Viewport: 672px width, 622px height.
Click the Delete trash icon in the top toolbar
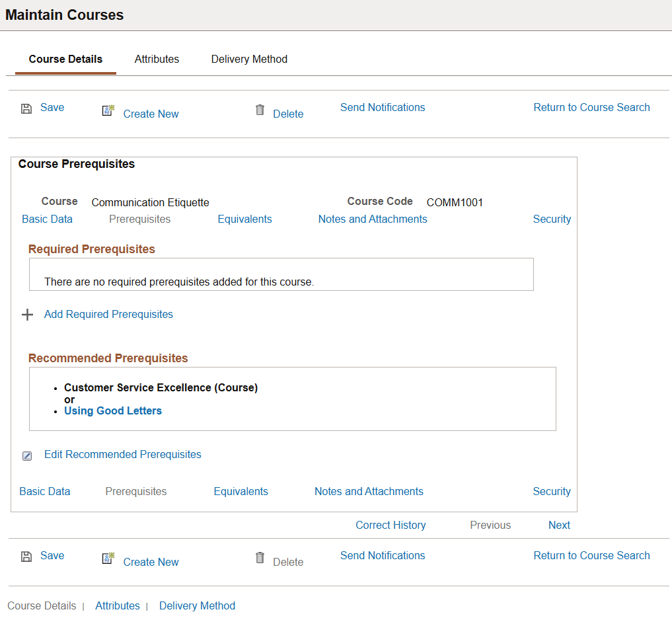tap(260, 110)
